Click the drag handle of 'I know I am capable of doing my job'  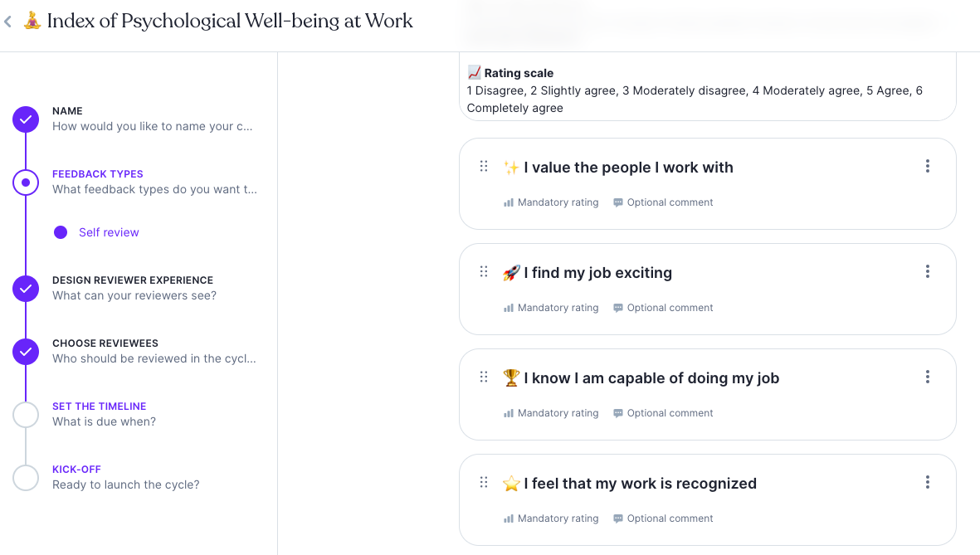tap(484, 377)
